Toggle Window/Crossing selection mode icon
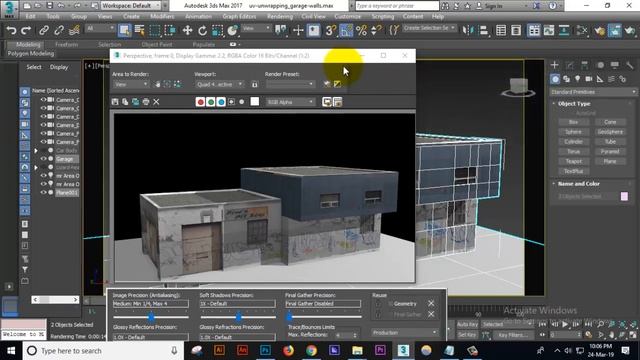 coord(170,31)
